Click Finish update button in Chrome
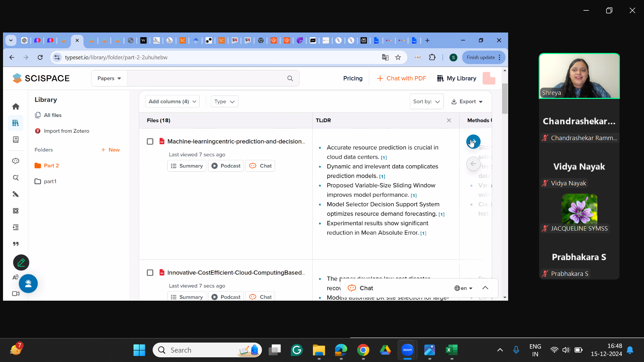The height and width of the screenshot is (362, 644). coord(484,57)
